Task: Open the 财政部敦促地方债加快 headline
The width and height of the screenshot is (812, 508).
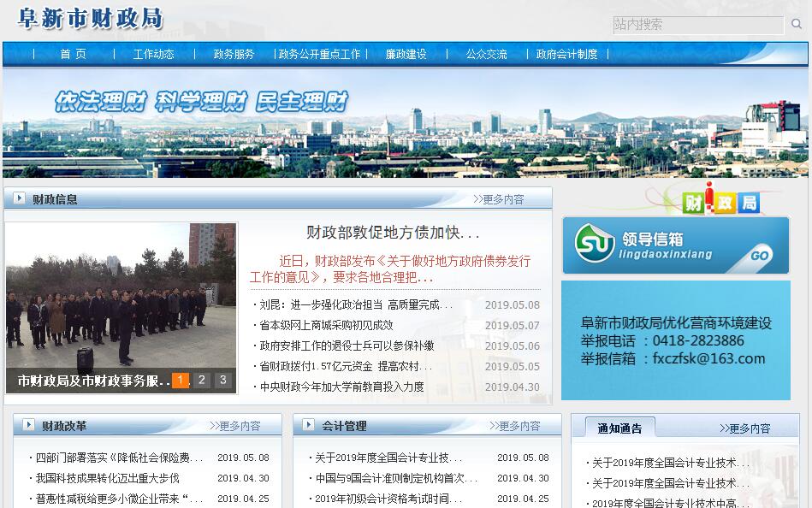Action: 393,233
